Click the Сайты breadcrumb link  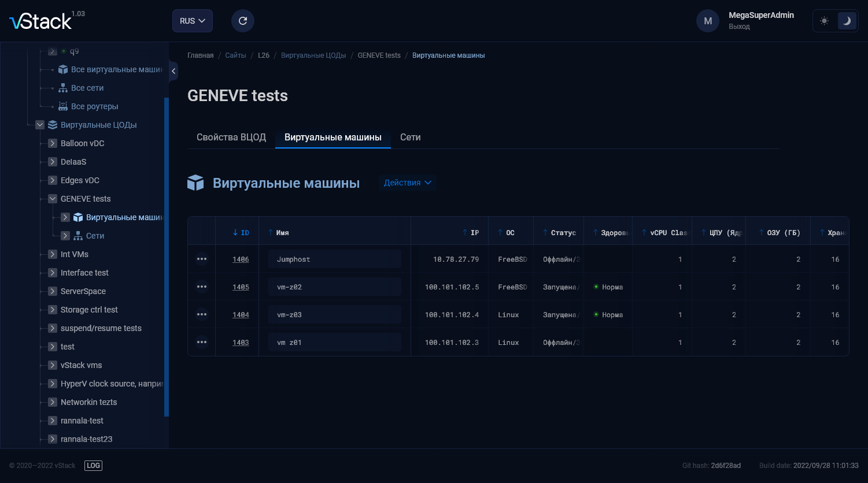[236, 55]
